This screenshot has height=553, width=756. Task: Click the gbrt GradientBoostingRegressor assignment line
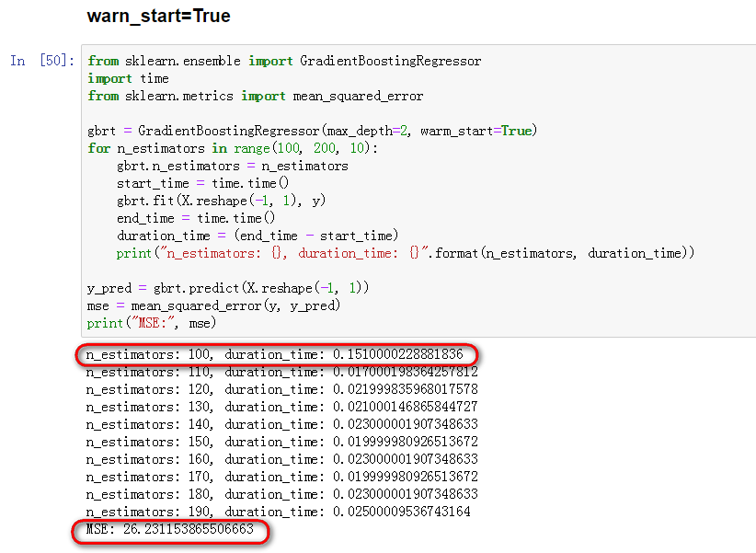(304, 131)
